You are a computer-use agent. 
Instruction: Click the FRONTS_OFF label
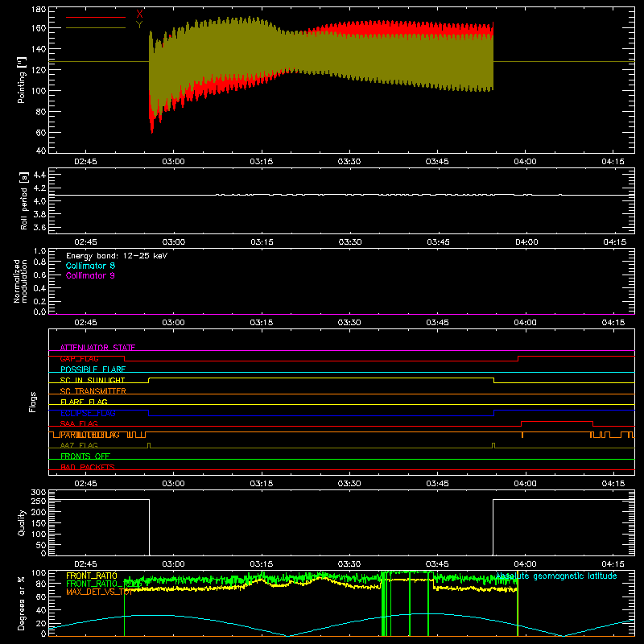pos(85,456)
